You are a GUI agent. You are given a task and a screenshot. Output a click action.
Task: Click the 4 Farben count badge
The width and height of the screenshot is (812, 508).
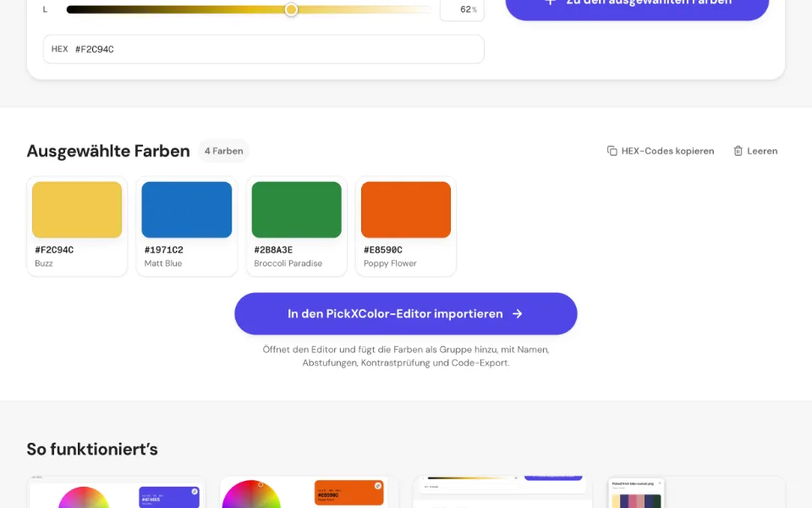click(223, 151)
